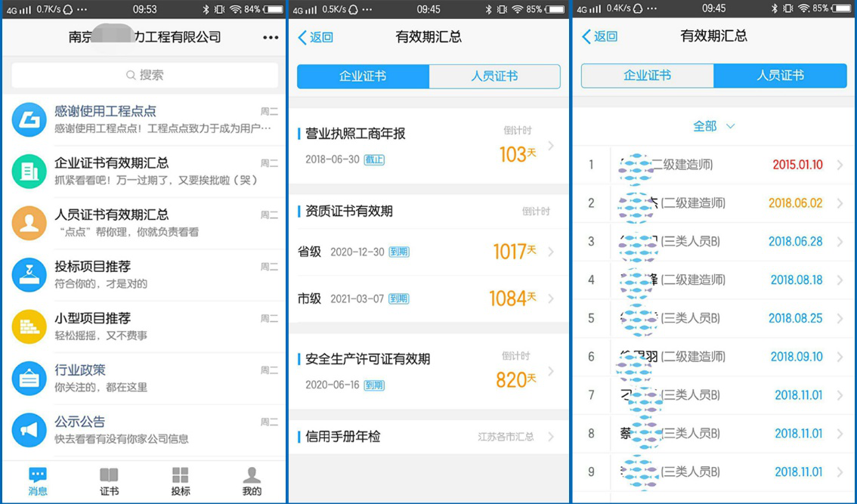Switch to the 投标 bottom tab
Viewport: 857px width, 504px height.
coord(180,481)
